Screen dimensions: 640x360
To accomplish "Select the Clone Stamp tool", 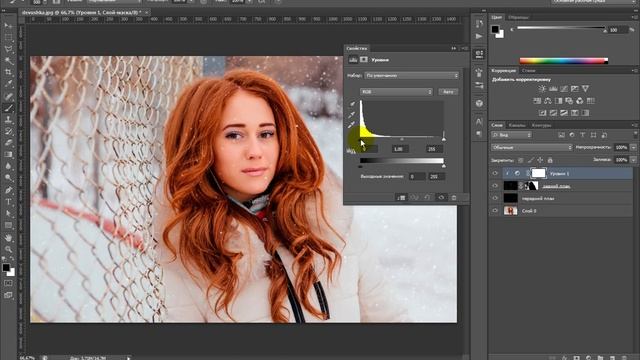I will 8,120.
